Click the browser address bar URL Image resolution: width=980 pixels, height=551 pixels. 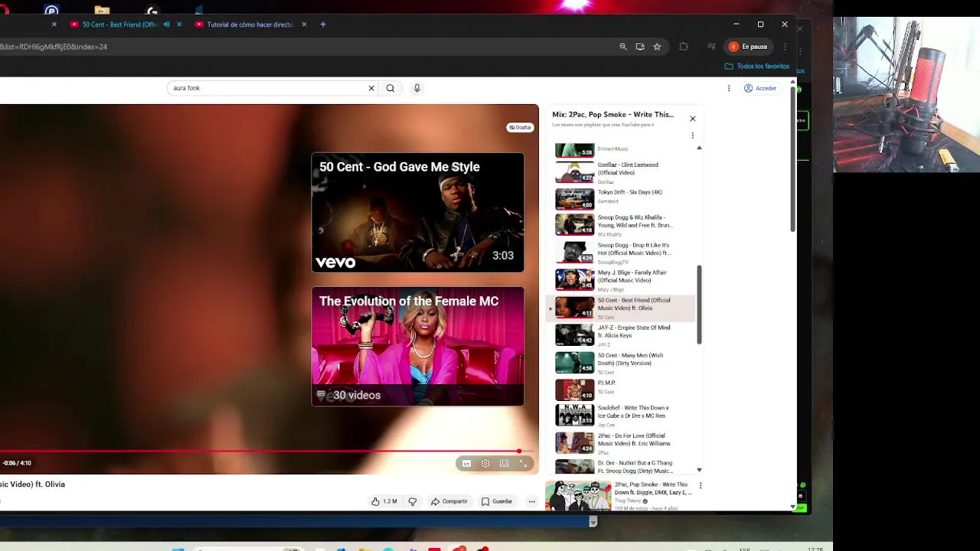[x=54, y=47]
